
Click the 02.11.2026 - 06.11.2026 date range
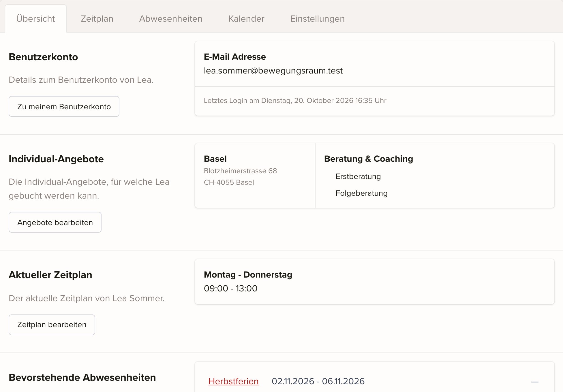tap(318, 381)
